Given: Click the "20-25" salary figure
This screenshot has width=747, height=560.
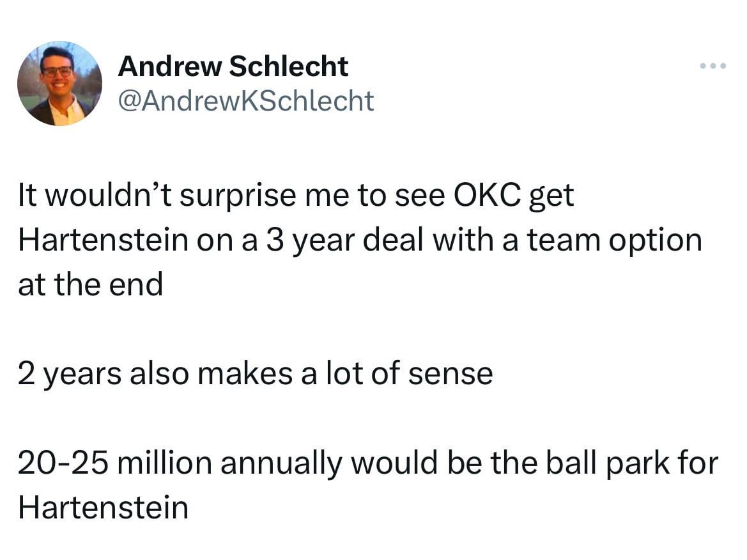Looking at the screenshot, I should [x=63, y=463].
